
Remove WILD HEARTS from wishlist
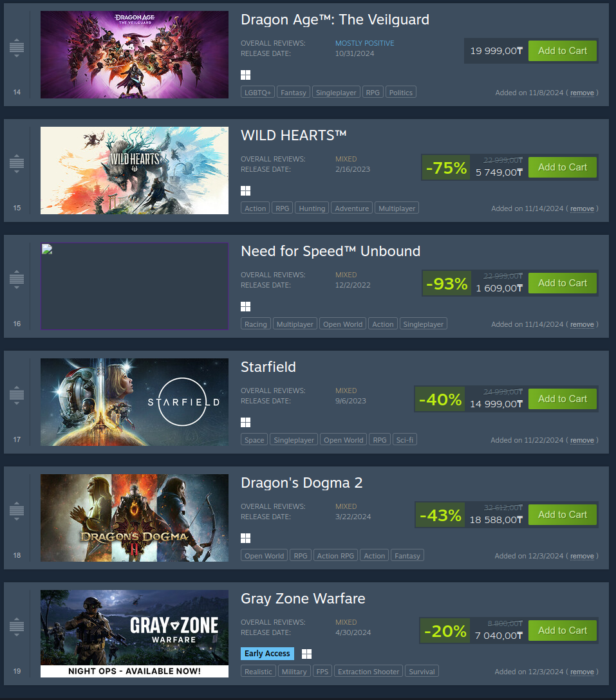pyautogui.click(x=582, y=208)
